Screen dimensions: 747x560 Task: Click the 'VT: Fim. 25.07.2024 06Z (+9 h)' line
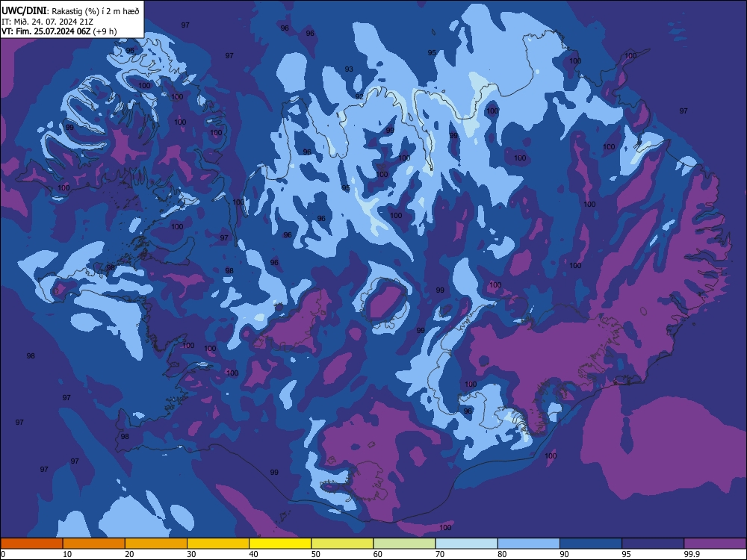point(59,31)
